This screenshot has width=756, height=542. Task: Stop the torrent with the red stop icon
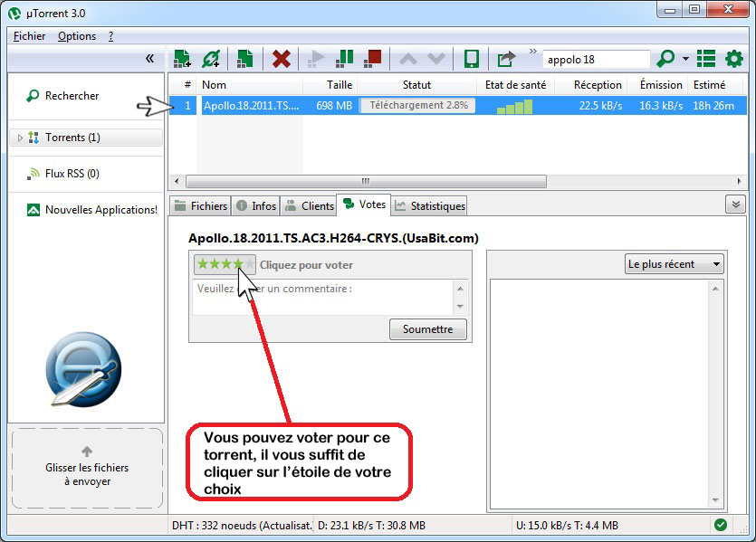[x=373, y=59]
